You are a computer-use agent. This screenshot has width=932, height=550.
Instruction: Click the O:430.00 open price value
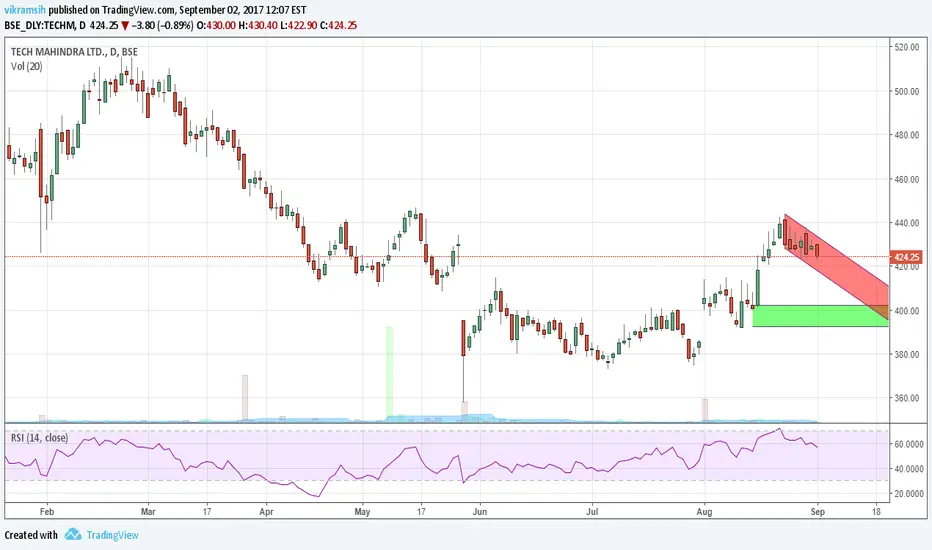(216, 26)
